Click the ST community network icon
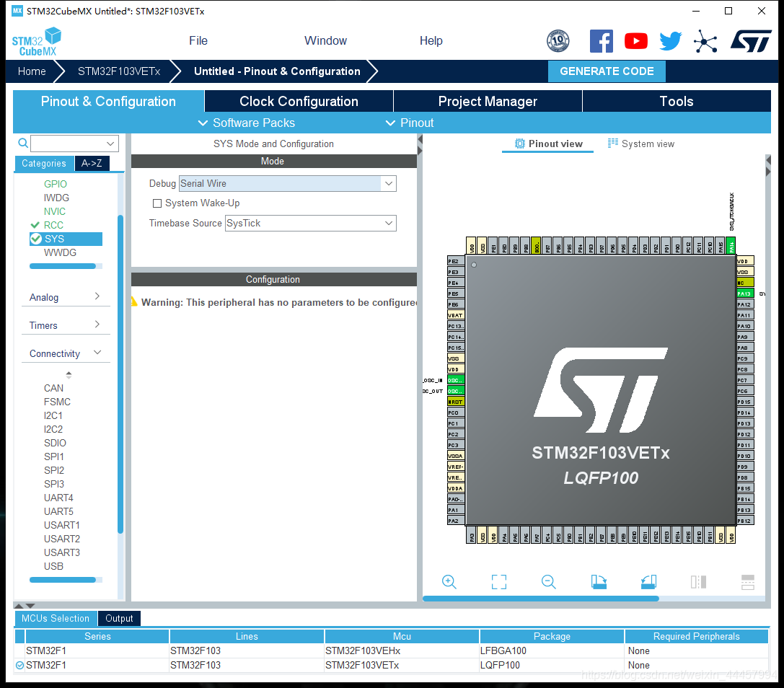The width and height of the screenshot is (784, 688). (705, 42)
